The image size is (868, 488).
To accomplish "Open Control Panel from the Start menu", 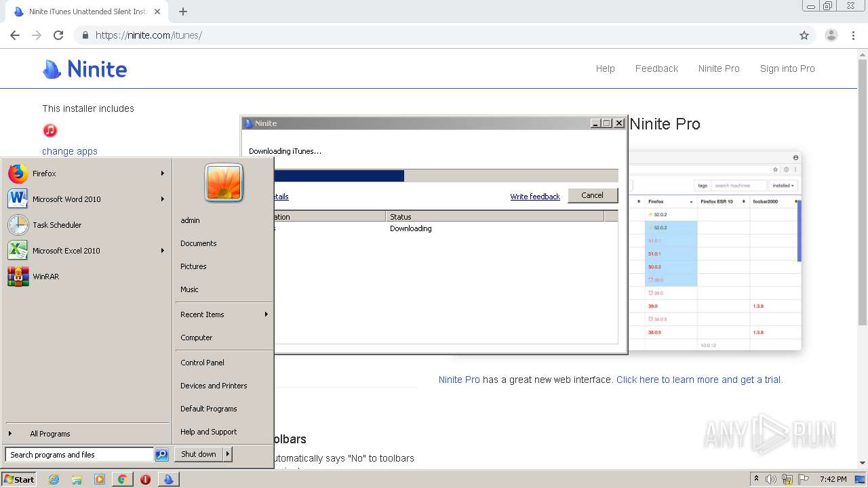I will coord(202,363).
